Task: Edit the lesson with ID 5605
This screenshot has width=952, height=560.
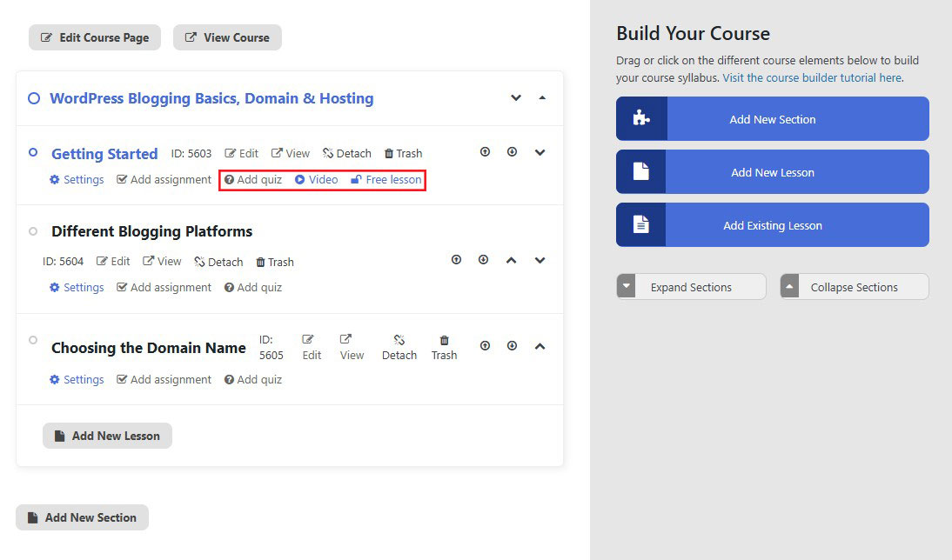Action: [x=312, y=348]
